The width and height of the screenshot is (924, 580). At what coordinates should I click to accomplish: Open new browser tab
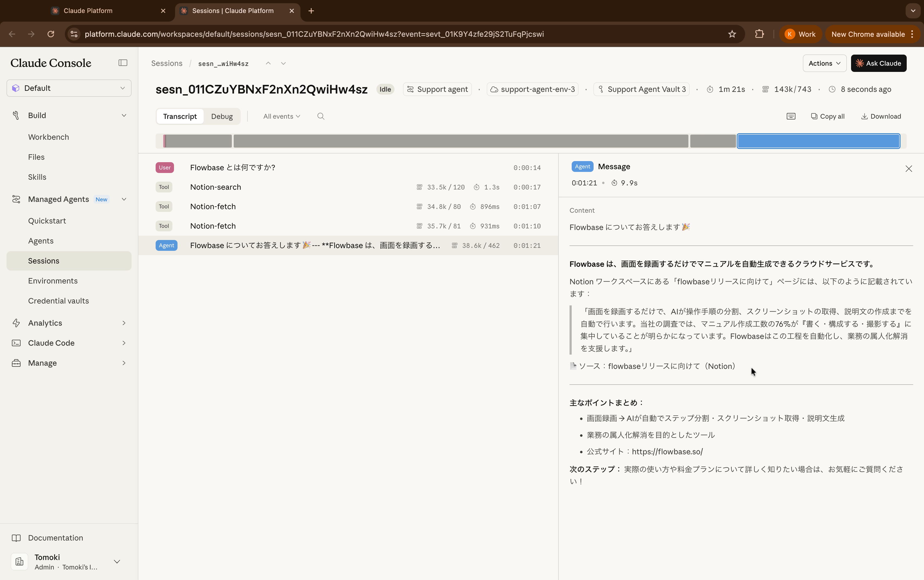(x=311, y=11)
